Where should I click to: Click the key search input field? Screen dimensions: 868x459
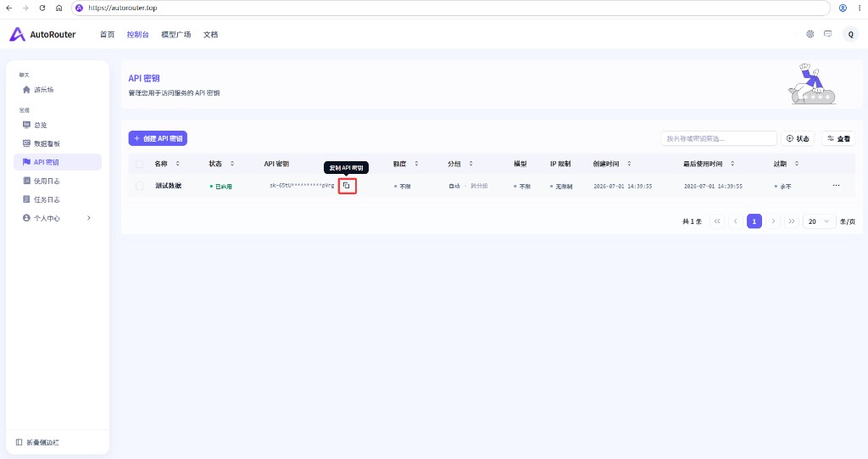(x=719, y=138)
